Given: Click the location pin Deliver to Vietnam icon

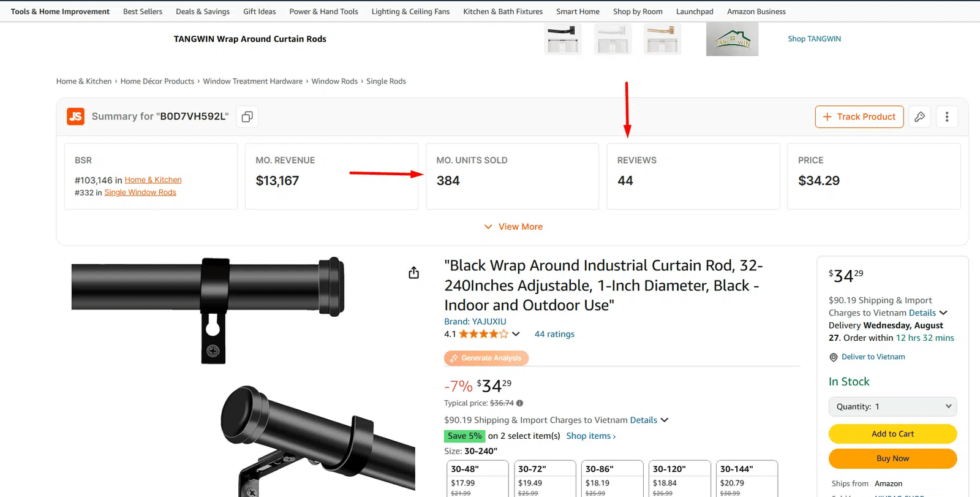Looking at the screenshot, I should tap(833, 357).
